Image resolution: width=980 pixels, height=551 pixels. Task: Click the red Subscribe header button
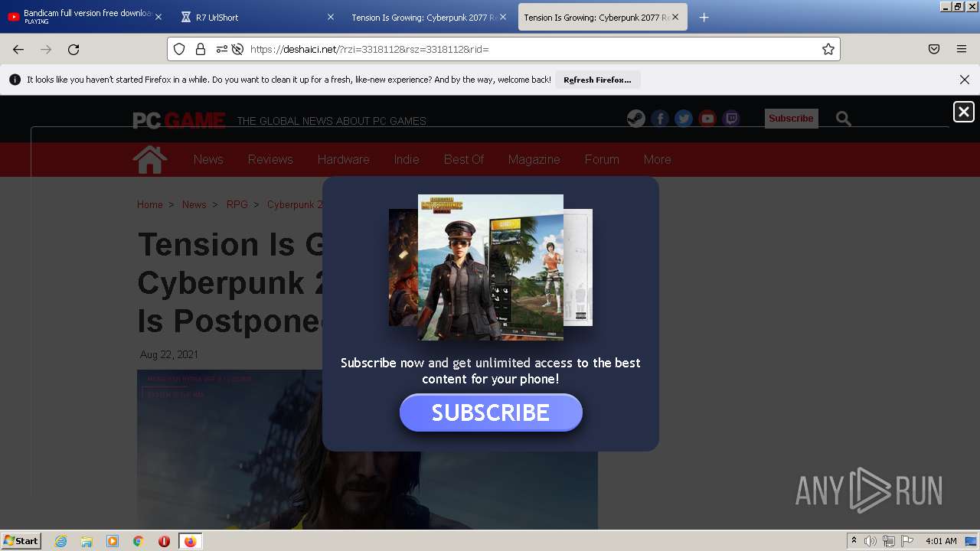coord(791,119)
